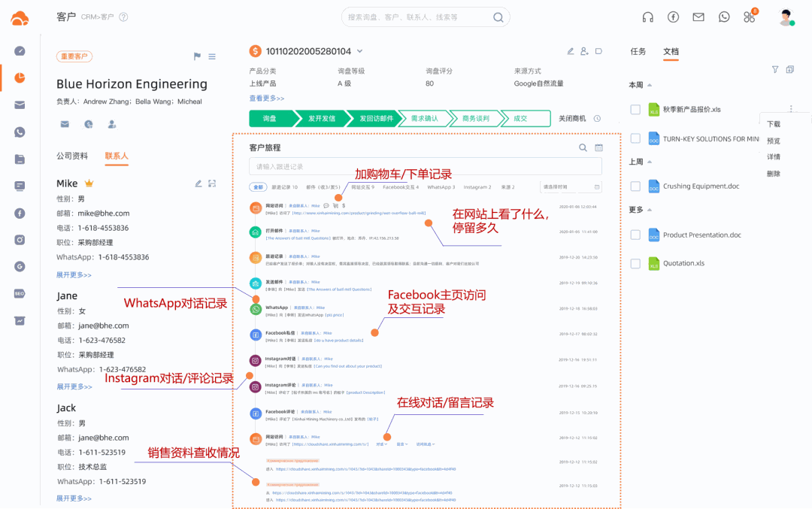Filter journey by 网站交互 9
812x509 pixels.
[362, 187]
